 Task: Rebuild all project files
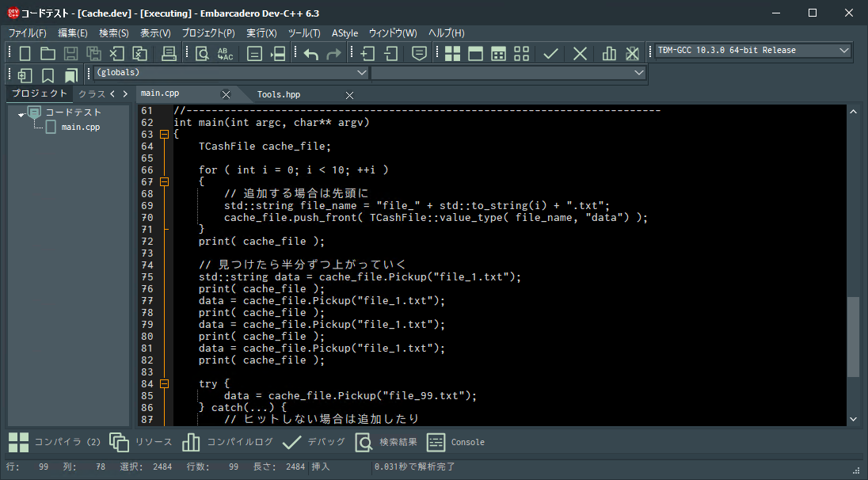pyautogui.click(x=520, y=53)
